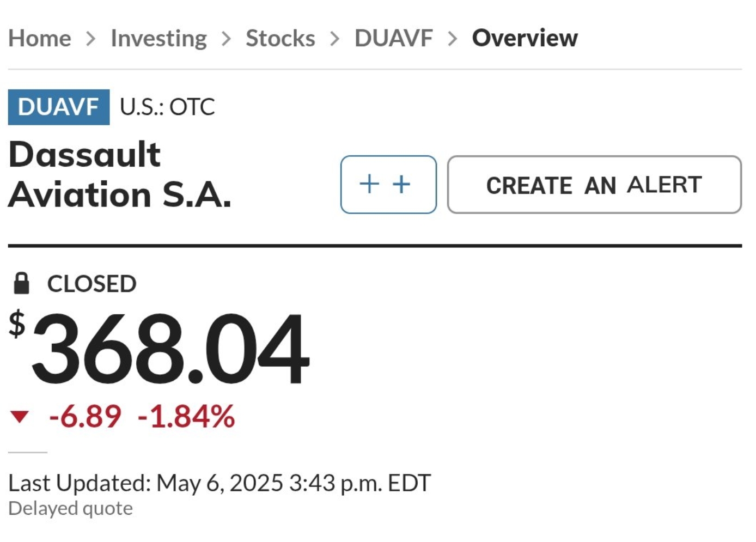Screen dimensions: 756x542
Task: Click the chevron after Stocks
Action: point(335,39)
